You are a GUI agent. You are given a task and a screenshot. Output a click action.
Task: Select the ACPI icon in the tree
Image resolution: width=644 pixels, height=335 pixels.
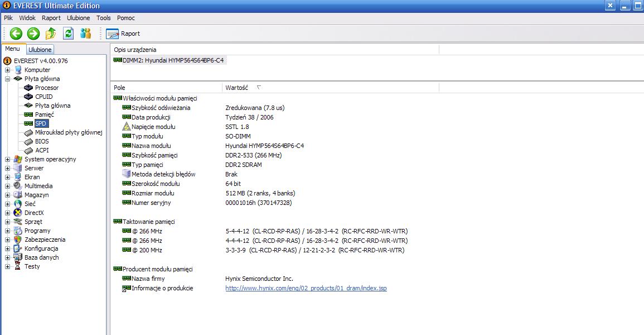point(28,150)
